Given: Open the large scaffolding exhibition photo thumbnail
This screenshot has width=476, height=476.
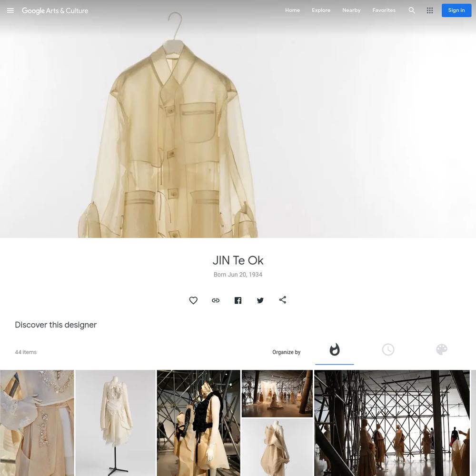Looking at the screenshot, I should [x=392, y=423].
